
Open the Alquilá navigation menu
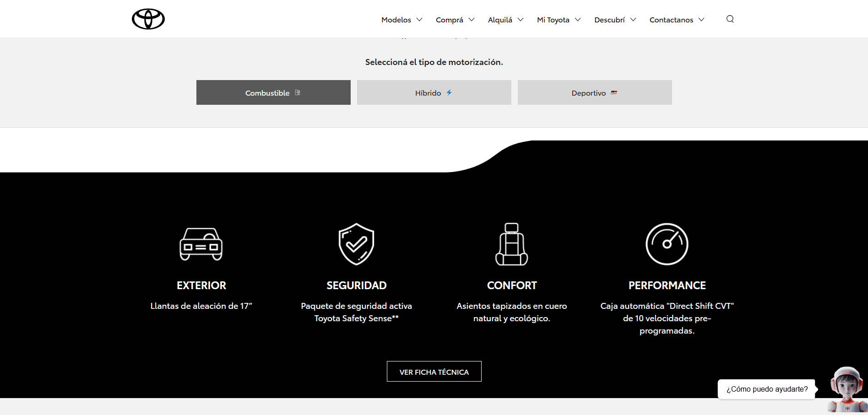(x=500, y=20)
